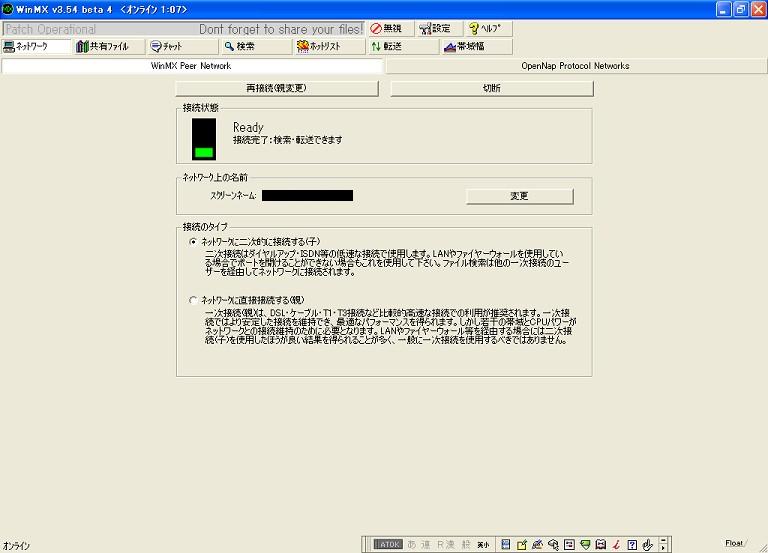The height and width of the screenshot is (553, 768).
Task: Open the 検索 search page
Action: pyautogui.click(x=254, y=46)
